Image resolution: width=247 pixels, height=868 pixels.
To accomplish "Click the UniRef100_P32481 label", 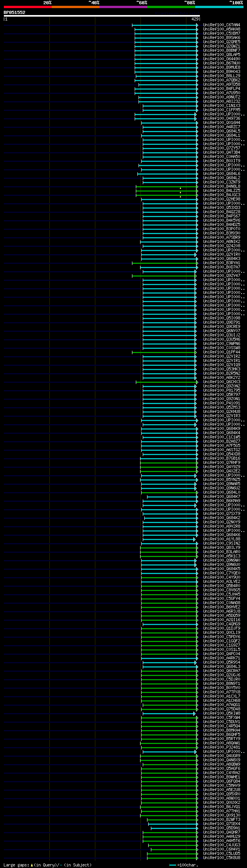I will pos(222,747).
